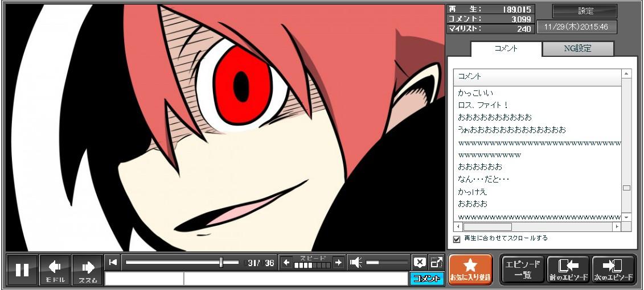Viewport: 644px width, 290px height.
Task: Switch to the NG設定 tab
Action: [577, 49]
